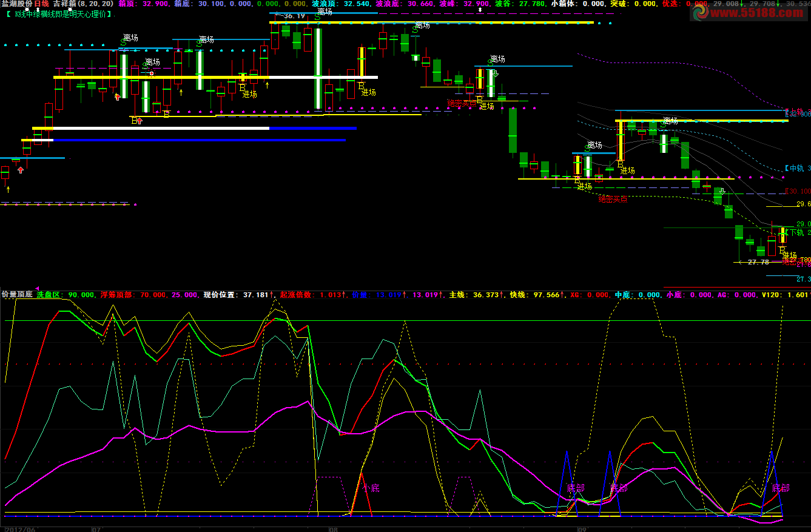Select the 日线 period label
Viewport: 811px width, 532px height.
(42, 4)
